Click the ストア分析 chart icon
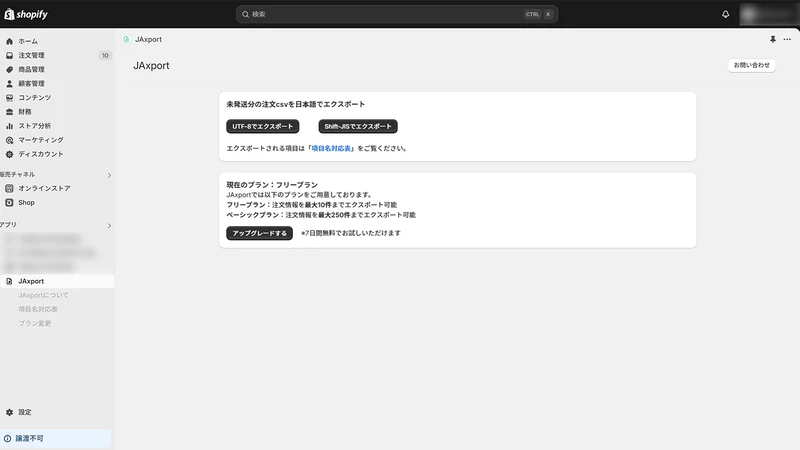 click(x=9, y=126)
